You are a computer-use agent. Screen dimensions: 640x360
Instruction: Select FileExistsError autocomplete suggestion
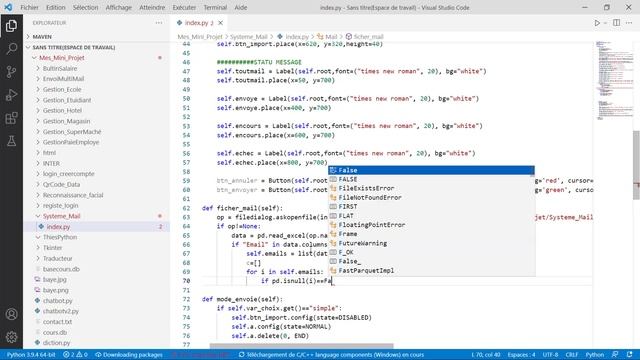tap(431, 188)
